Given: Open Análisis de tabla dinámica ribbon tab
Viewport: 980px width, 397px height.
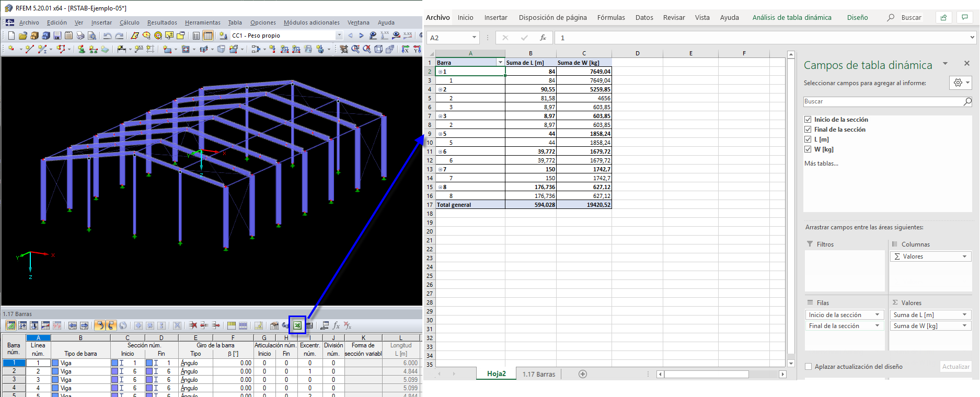Looking at the screenshot, I should point(792,17).
